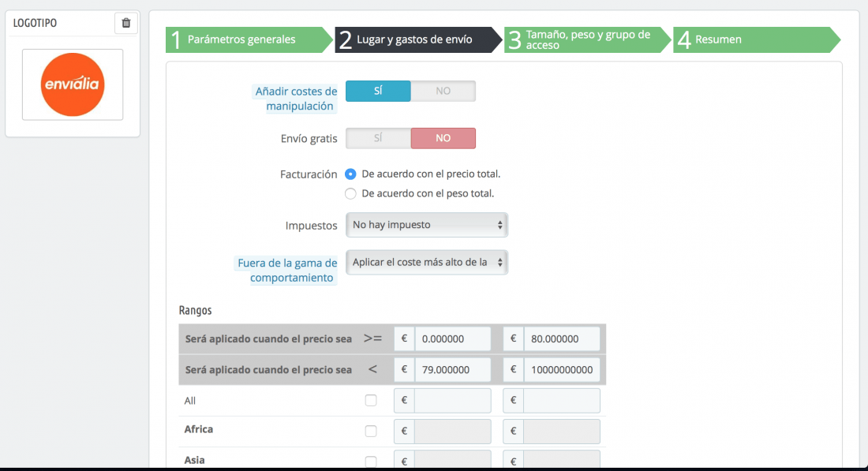868x471 pixels.
Task: Check the All zones checkbox
Action: click(371, 400)
